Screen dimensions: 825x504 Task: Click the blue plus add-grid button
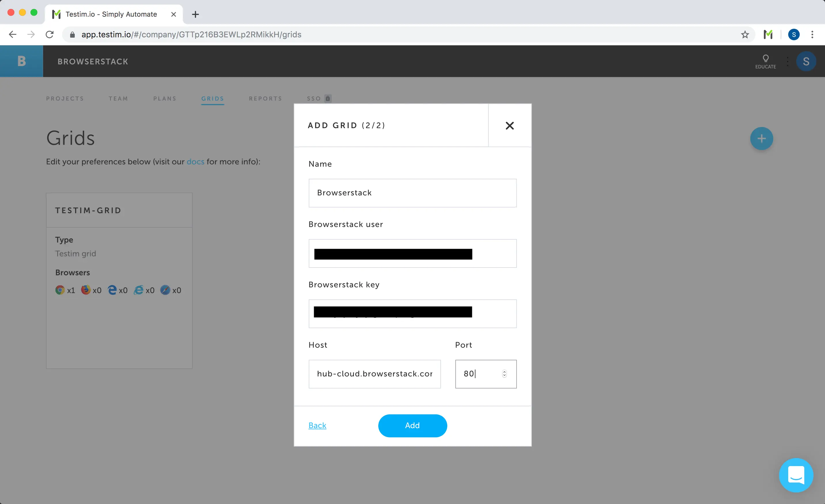pyautogui.click(x=761, y=138)
